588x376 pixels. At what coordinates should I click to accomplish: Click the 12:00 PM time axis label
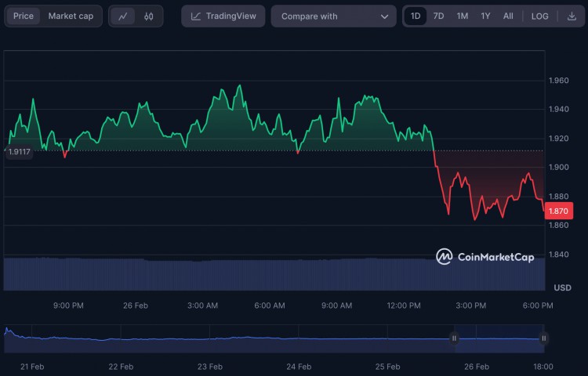(404, 305)
